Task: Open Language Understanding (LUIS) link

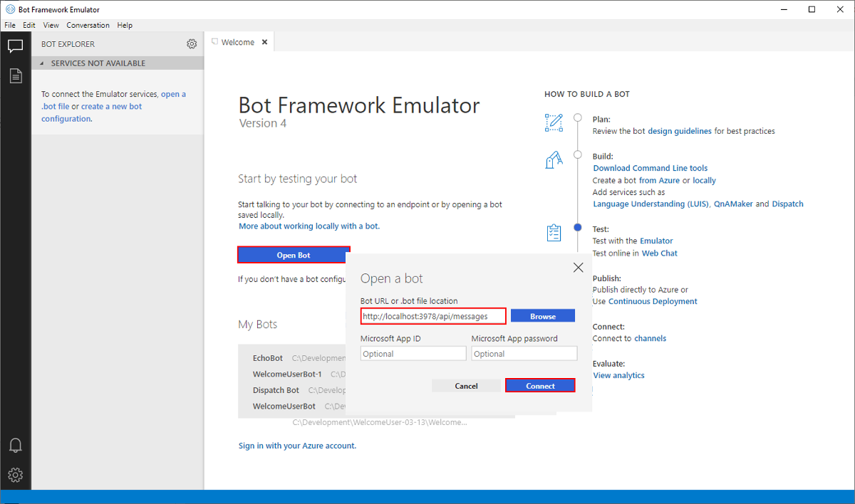Action: [x=651, y=204]
